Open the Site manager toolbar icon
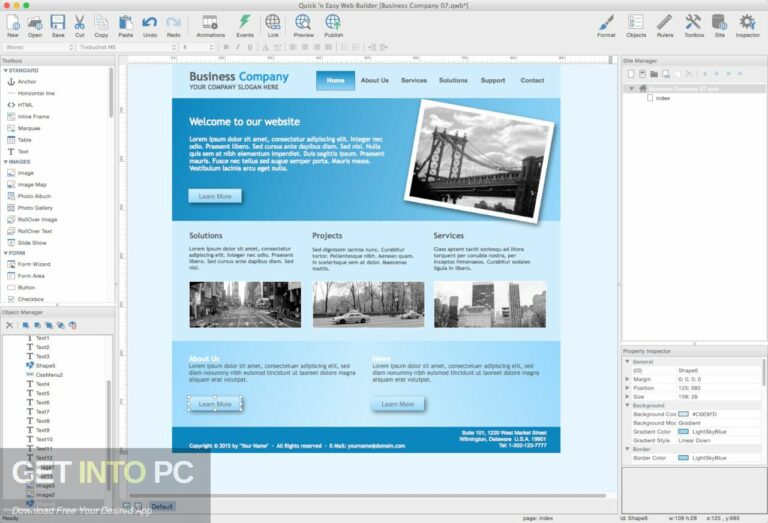Screen dimensions: 768x523 [x=719, y=26]
